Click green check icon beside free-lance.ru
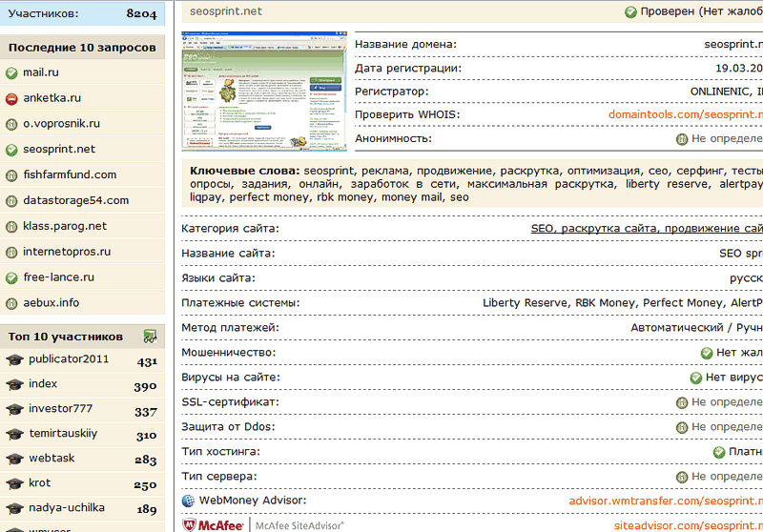This screenshot has height=532, width=763. click(11, 278)
